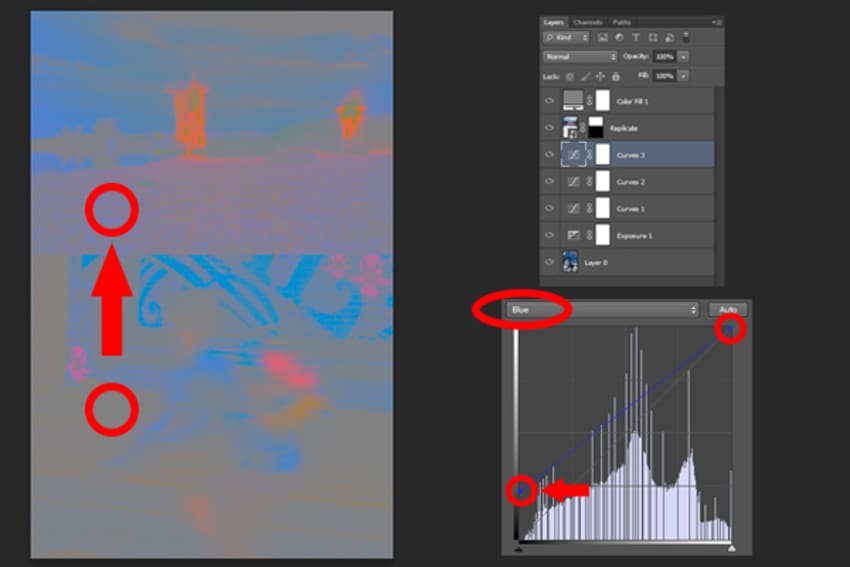Filter for adjustment layers icon
Image resolution: width=850 pixels, height=567 pixels.
[619, 37]
